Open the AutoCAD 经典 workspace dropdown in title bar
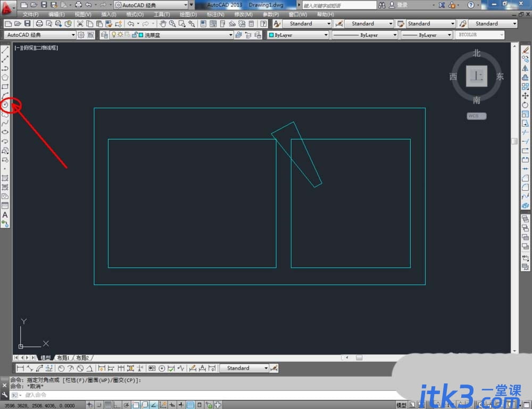This screenshot has width=532, height=409. point(151,5)
